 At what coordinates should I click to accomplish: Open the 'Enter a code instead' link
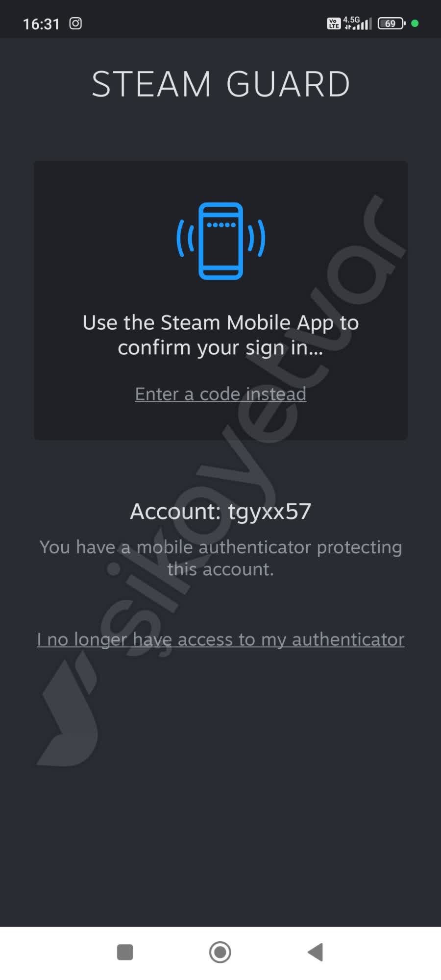(220, 394)
